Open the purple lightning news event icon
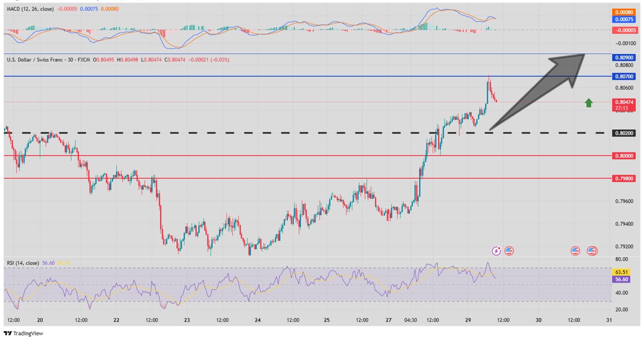 point(496,251)
